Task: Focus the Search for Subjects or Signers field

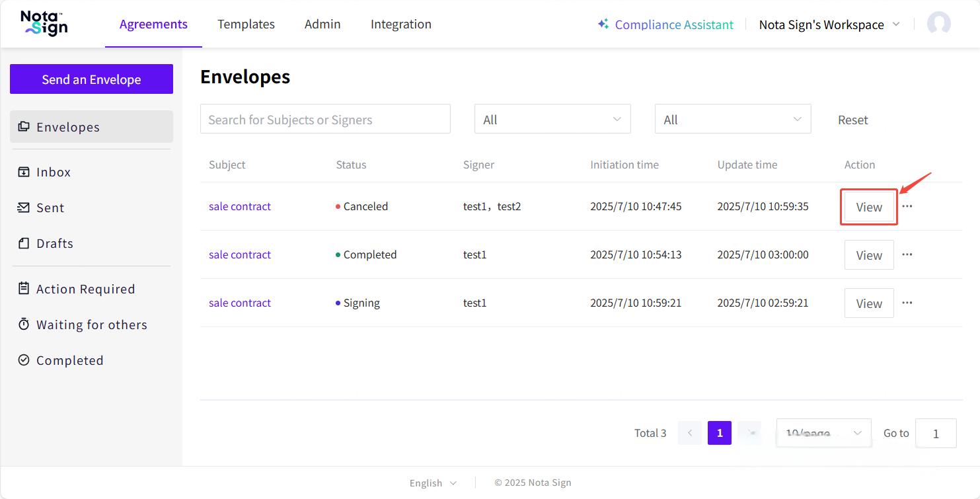Action: pyautogui.click(x=325, y=120)
